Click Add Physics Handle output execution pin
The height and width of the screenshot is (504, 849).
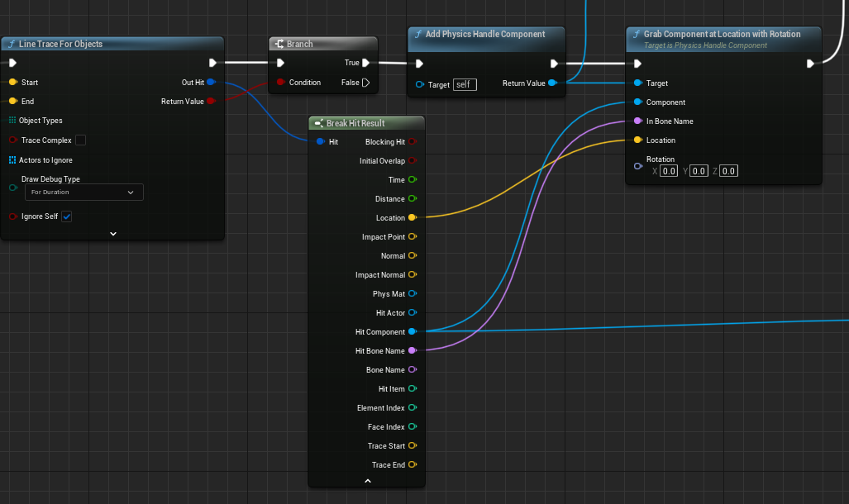(554, 64)
